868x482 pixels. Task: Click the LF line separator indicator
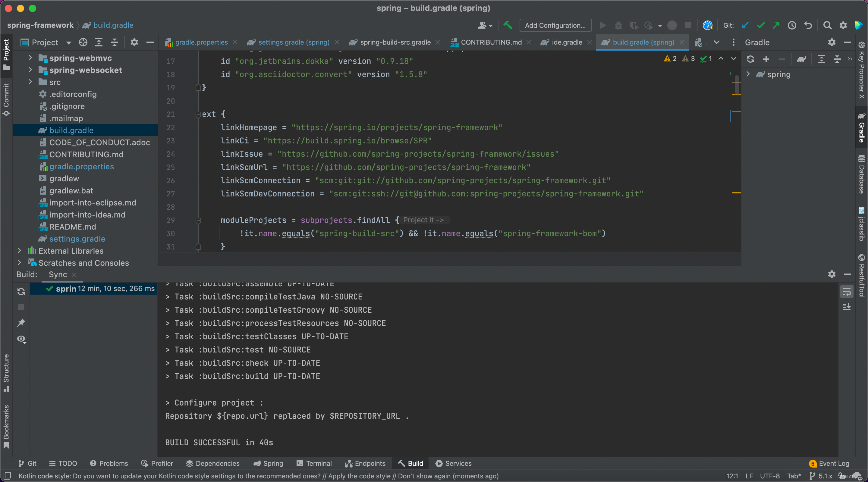[749, 476]
